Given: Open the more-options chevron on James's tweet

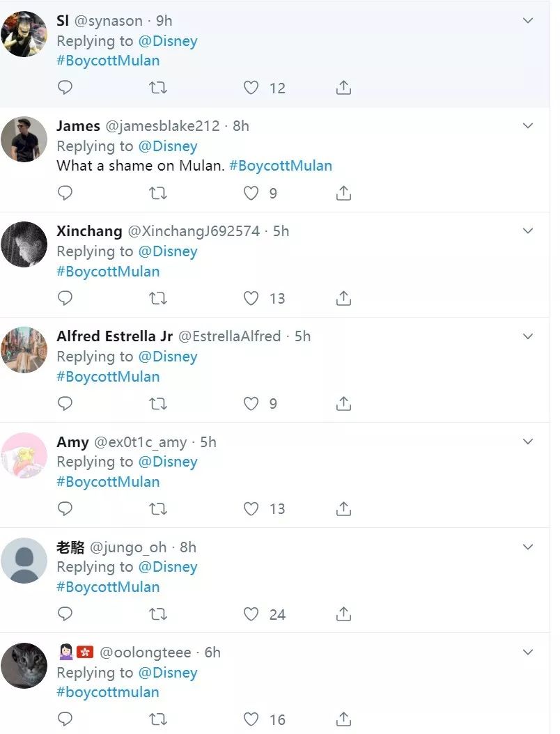Looking at the screenshot, I should [528, 126].
